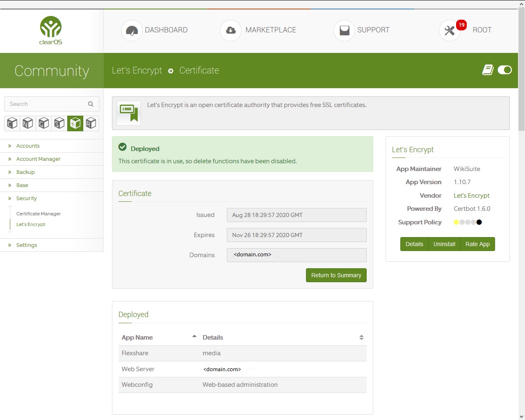Viewport: 525px width, 420px height.
Task: Click the Community heading
Action: coord(52,71)
